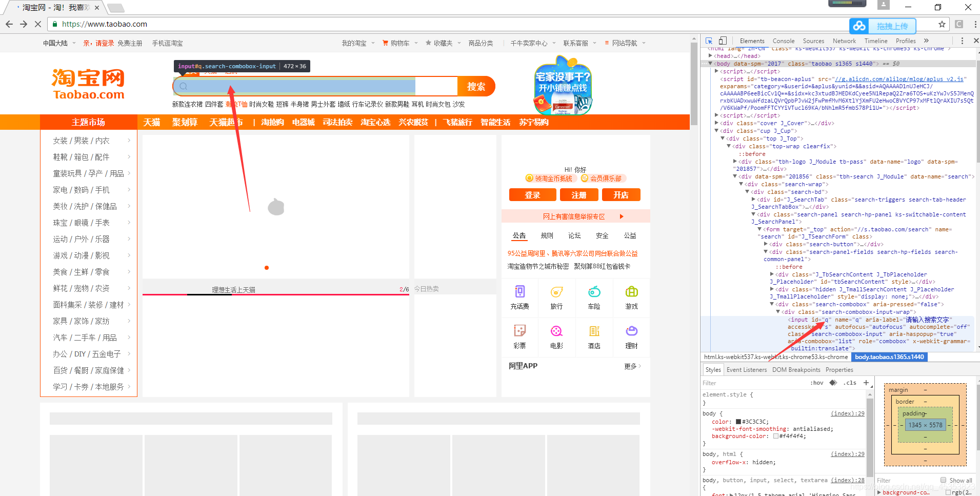The image size is (980, 496).
Task: Toggle the .cls class editor button
Action: 850,383
